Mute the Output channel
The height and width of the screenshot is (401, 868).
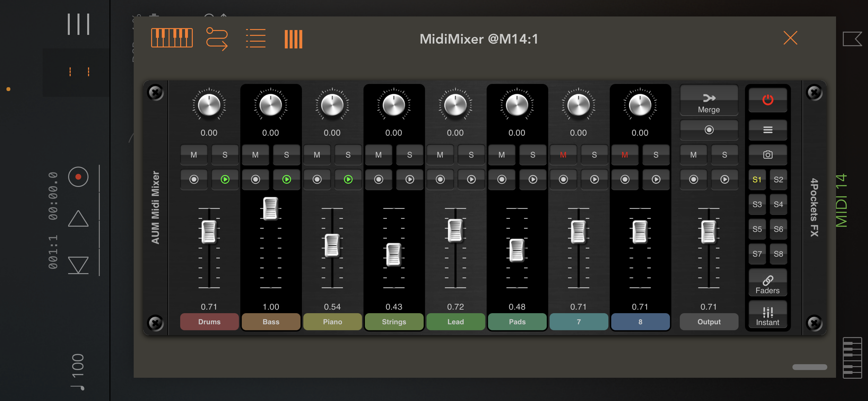693,155
